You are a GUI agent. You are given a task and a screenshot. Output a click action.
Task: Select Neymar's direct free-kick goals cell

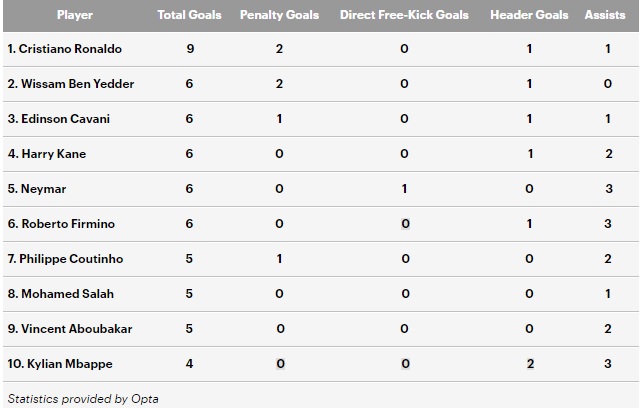[404, 189]
